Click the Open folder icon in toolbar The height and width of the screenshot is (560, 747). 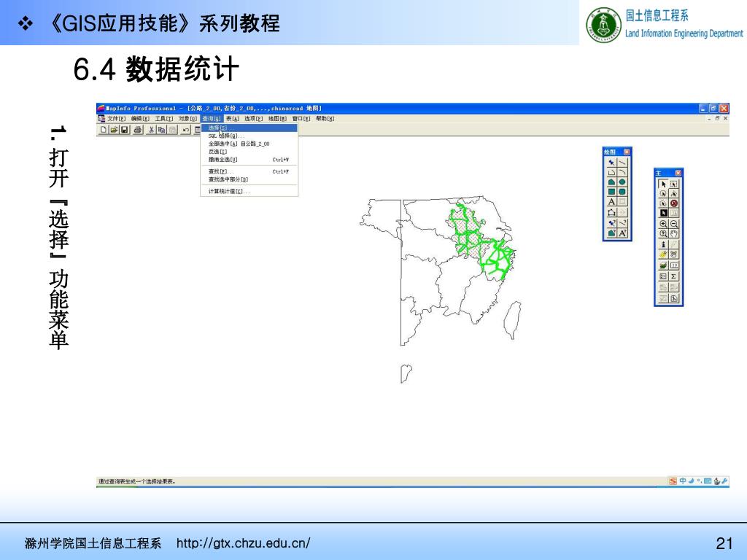point(115,130)
